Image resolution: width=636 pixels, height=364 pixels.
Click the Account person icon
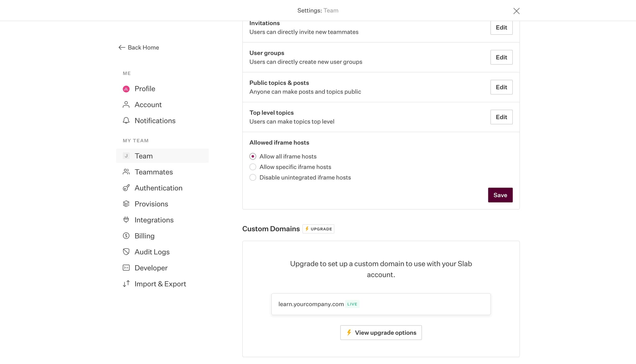126,105
